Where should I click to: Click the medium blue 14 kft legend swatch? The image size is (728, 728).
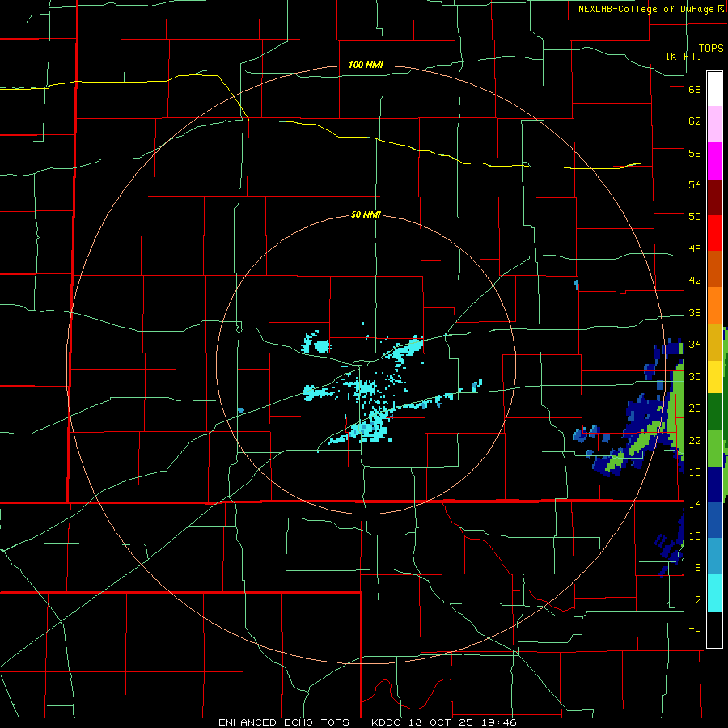tap(714, 520)
